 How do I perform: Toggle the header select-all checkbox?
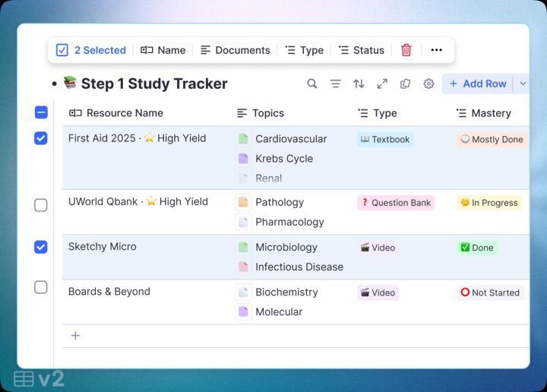click(41, 112)
